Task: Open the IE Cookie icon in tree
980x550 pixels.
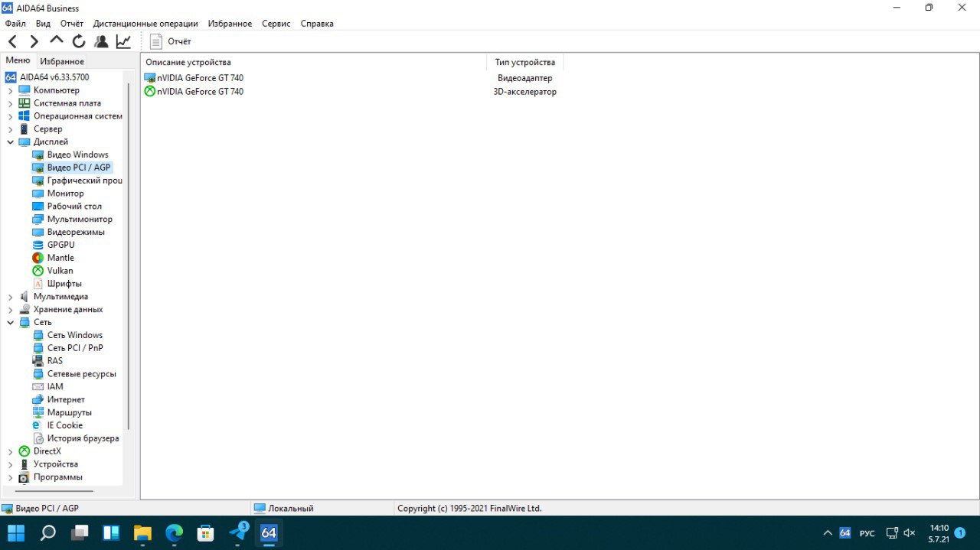Action: [x=38, y=425]
